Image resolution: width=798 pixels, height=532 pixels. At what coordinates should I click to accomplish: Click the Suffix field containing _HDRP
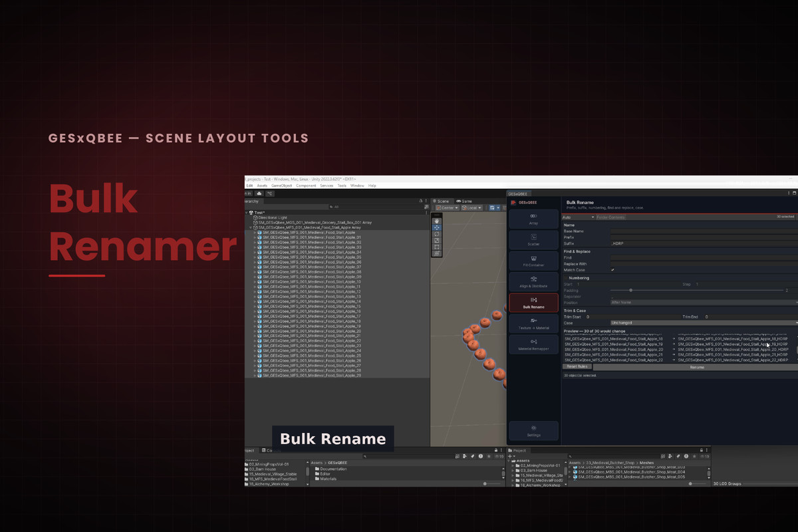point(704,243)
